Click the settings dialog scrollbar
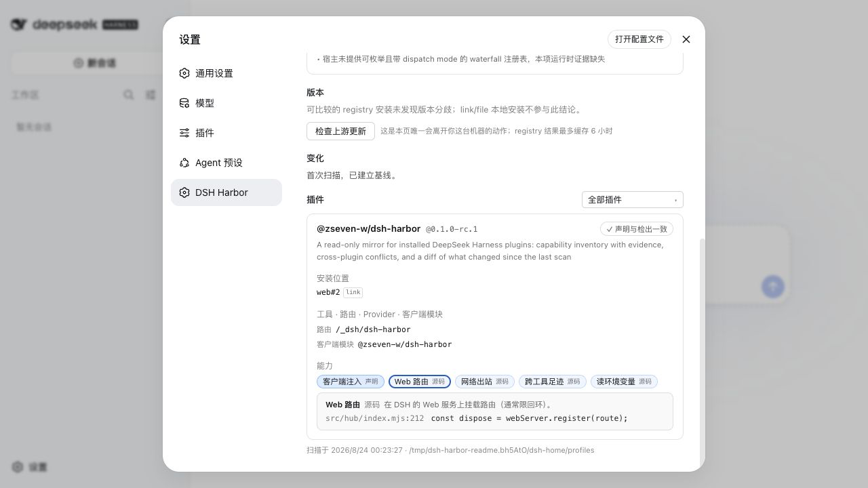868x488 pixels. click(x=703, y=352)
